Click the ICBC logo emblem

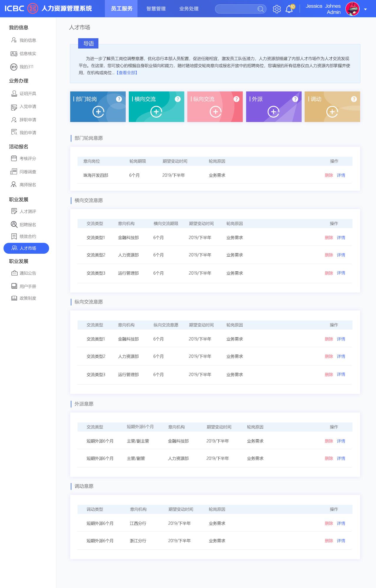pos(33,9)
